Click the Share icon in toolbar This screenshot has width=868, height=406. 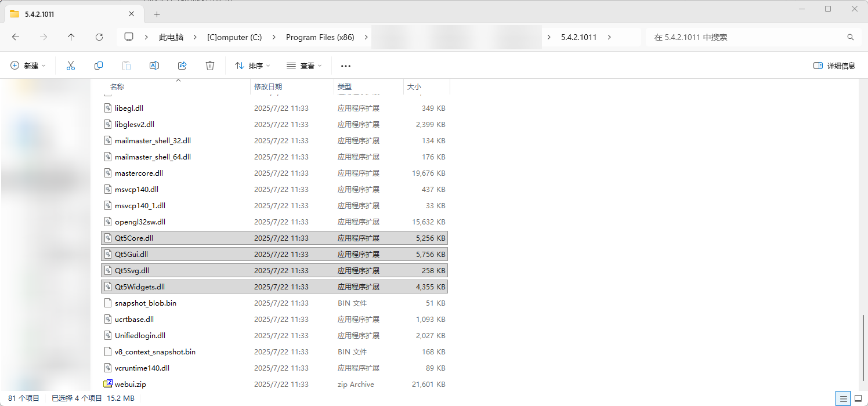pos(182,66)
